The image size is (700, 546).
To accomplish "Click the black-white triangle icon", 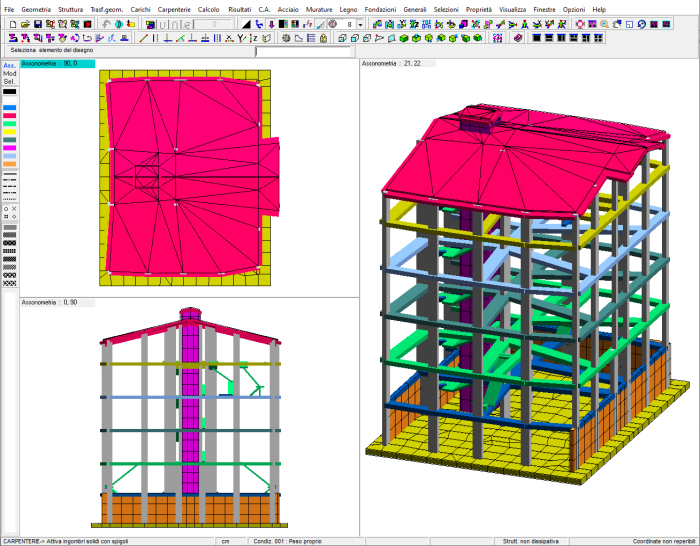I will (x=246, y=23).
